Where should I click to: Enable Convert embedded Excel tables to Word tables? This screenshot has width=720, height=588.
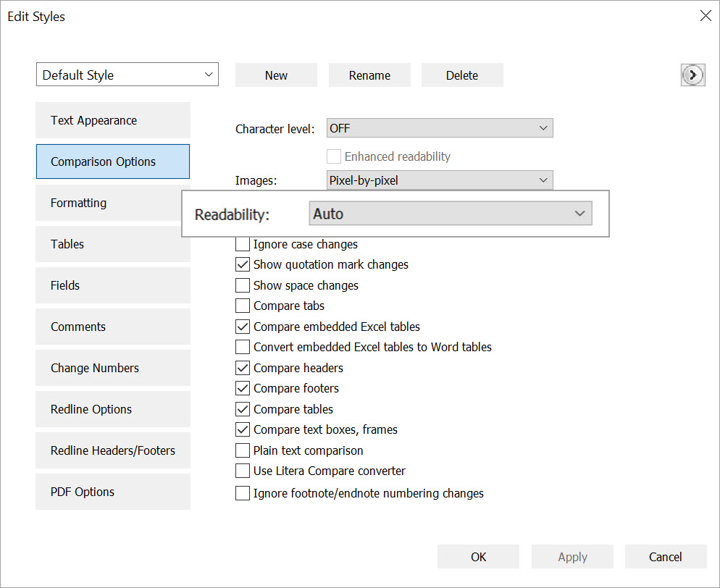coord(243,347)
